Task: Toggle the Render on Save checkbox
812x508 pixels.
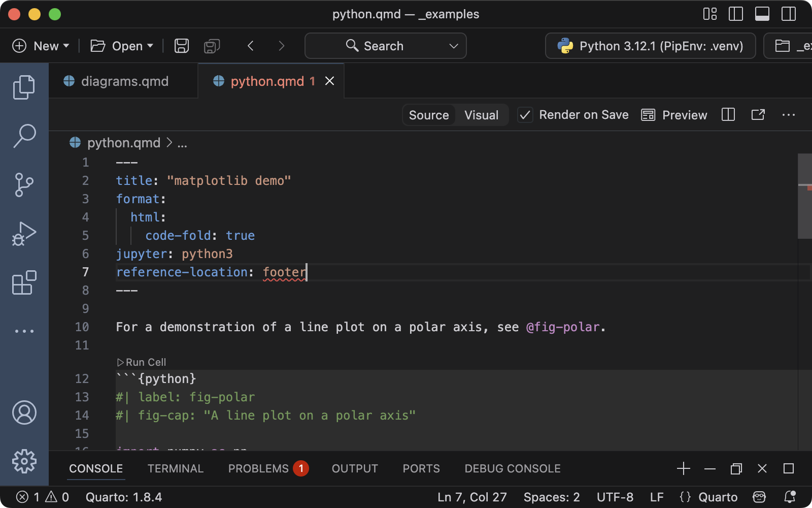Action: 525,115
